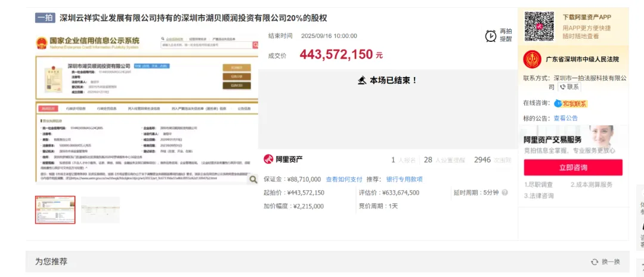The width and height of the screenshot is (644, 277).
Task: Click the red 立即咨询 button
Action: [573, 167]
